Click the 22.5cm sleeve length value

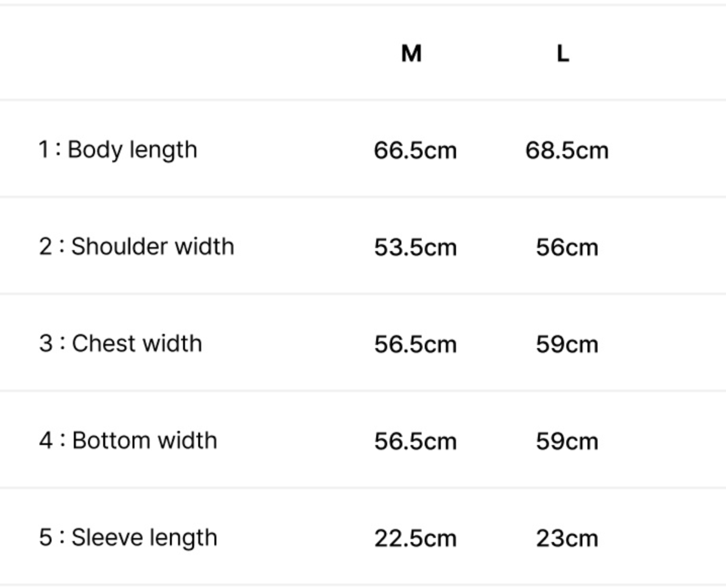pyautogui.click(x=415, y=538)
